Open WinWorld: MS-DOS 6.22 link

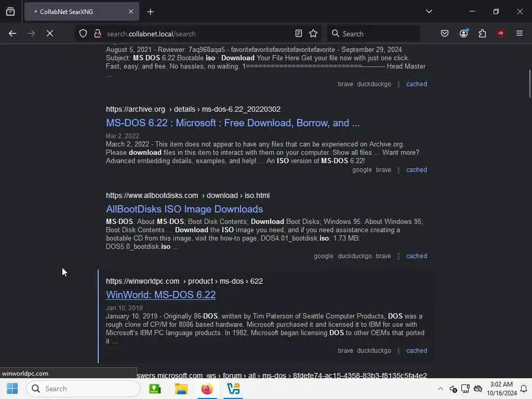pos(161,295)
